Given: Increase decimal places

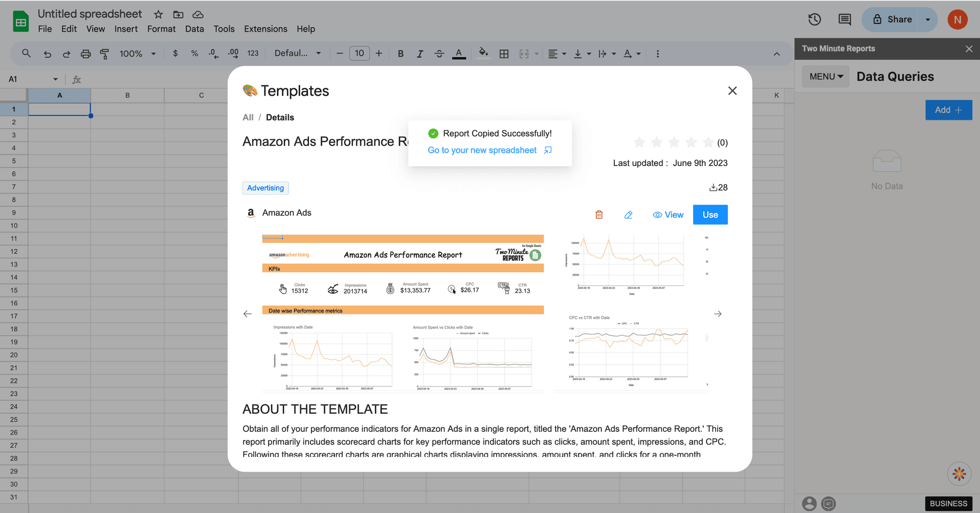Looking at the screenshot, I should point(233,53).
